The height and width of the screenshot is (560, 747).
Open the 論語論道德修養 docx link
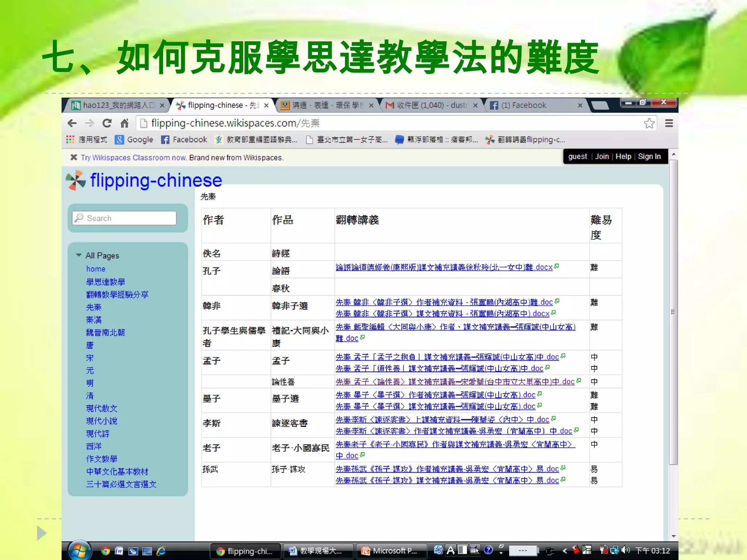(444, 267)
